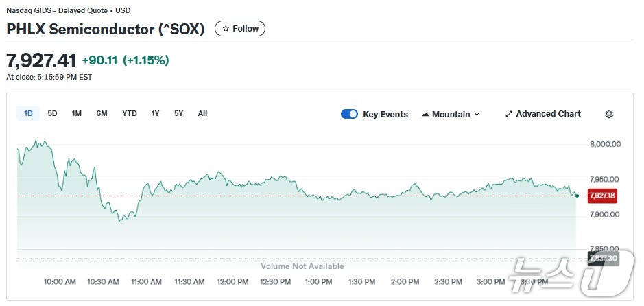The width and height of the screenshot is (644, 306).
Task: Click the red 7,927.18 price label
Action: click(602, 196)
